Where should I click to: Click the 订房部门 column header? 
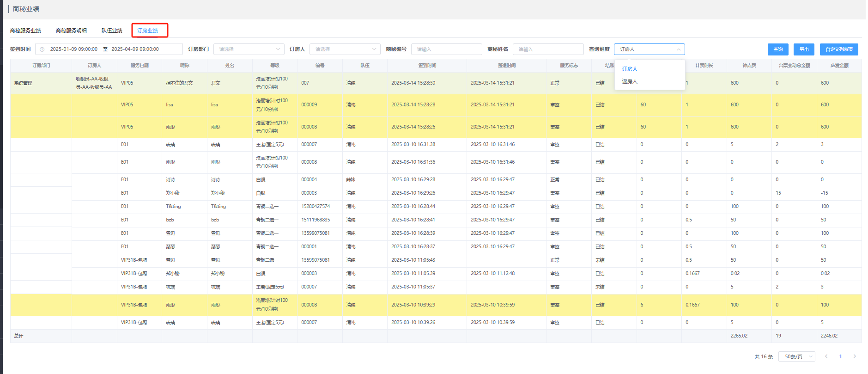click(41, 66)
